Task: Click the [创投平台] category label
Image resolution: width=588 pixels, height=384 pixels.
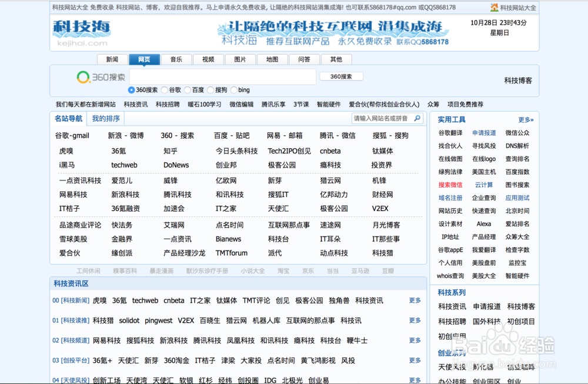Action: tap(75, 360)
